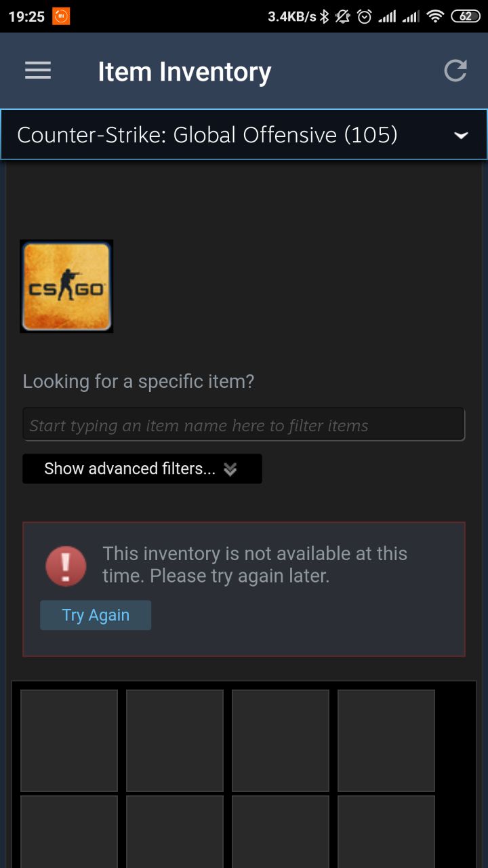Tap the Item Inventory title
Screen dimensions: 488x868
click(x=184, y=72)
